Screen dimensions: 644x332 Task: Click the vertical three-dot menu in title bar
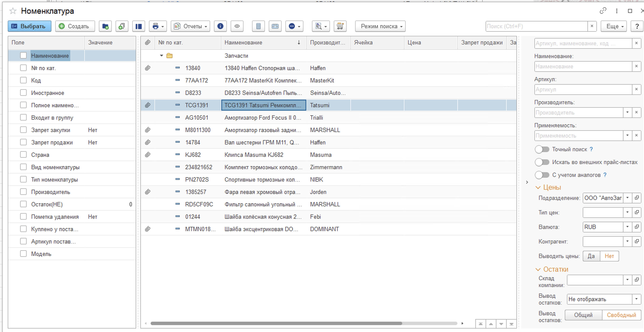tap(617, 11)
